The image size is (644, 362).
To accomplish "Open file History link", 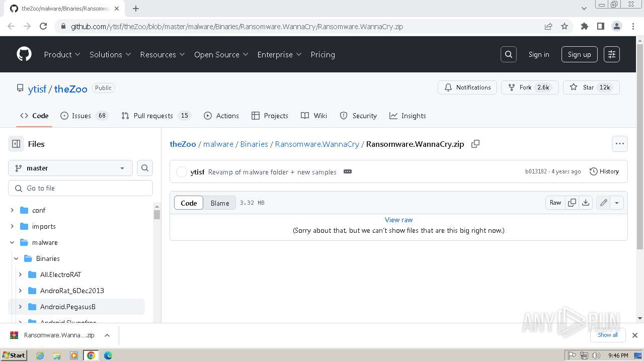I will tap(604, 171).
